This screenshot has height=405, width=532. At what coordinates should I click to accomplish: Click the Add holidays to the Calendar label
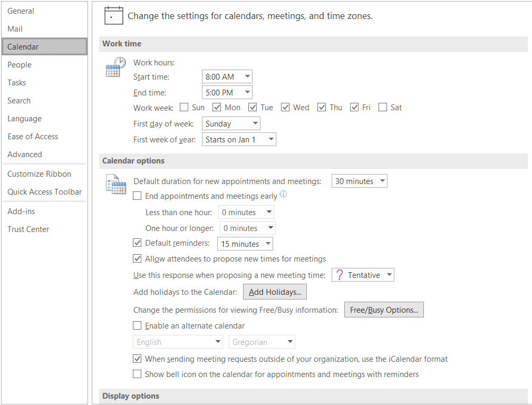point(185,292)
